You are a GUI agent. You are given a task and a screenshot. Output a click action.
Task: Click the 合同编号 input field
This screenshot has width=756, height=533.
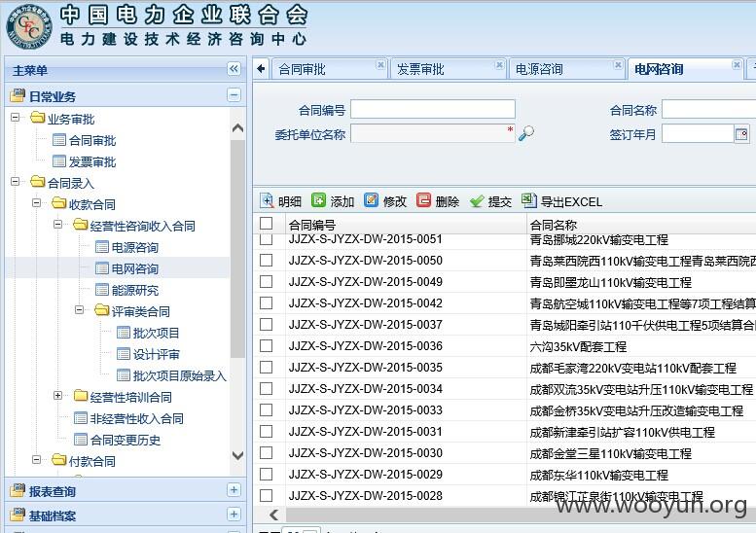coord(432,109)
